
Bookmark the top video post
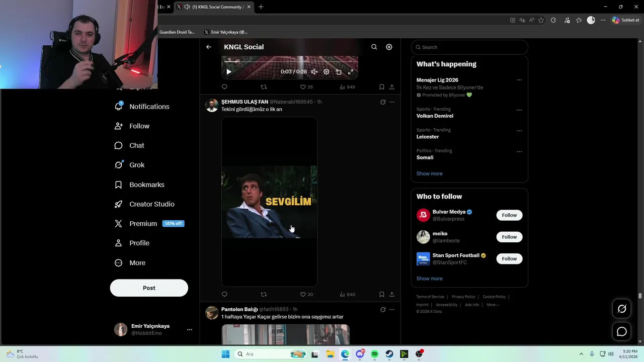pyautogui.click(x=381, y=87)
